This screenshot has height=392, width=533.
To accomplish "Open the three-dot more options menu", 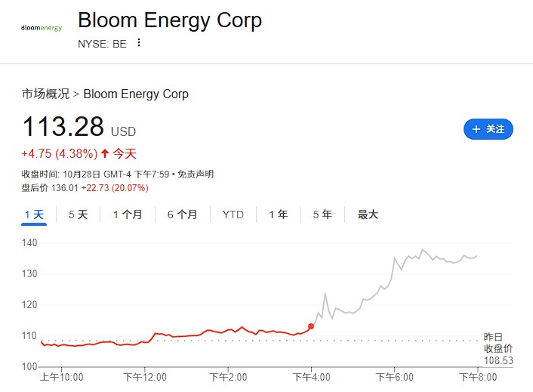I will tap(139, 43).
